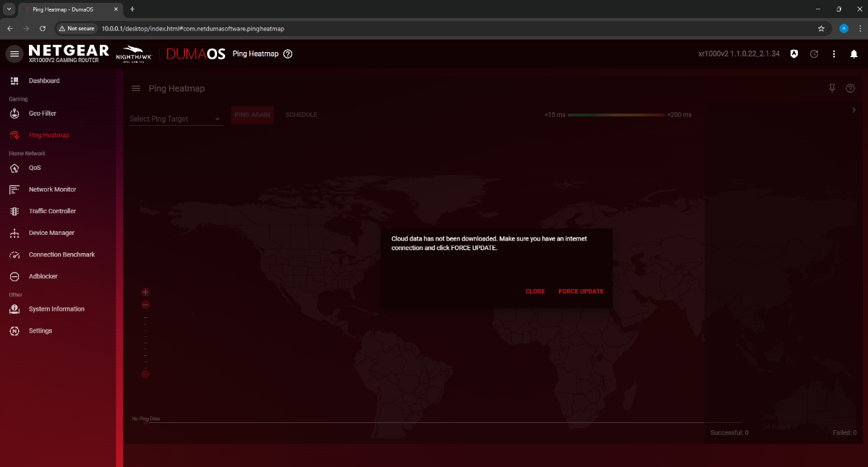The height and width of the screenshot is (467, 868).
Task: Click the QoS sidebar icon
Action: pos(14,168)
